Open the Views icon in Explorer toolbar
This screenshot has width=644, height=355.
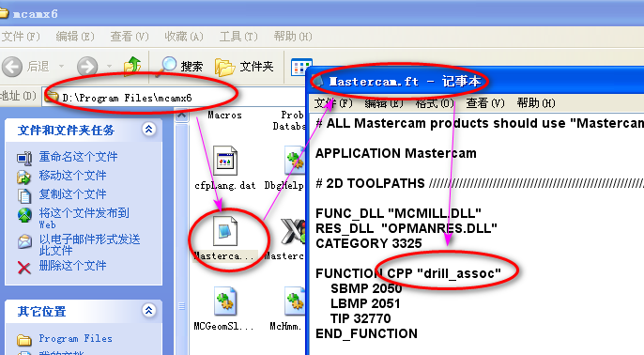coord(301,67)
